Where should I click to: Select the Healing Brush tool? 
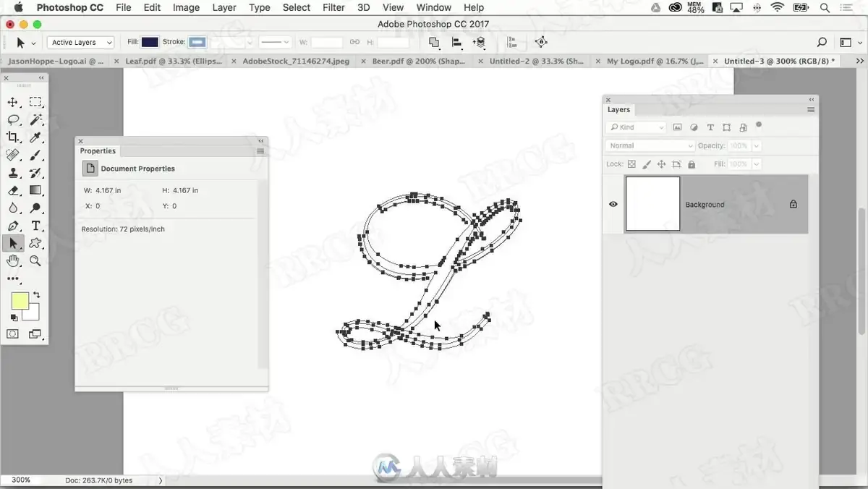tap(13, 155)
